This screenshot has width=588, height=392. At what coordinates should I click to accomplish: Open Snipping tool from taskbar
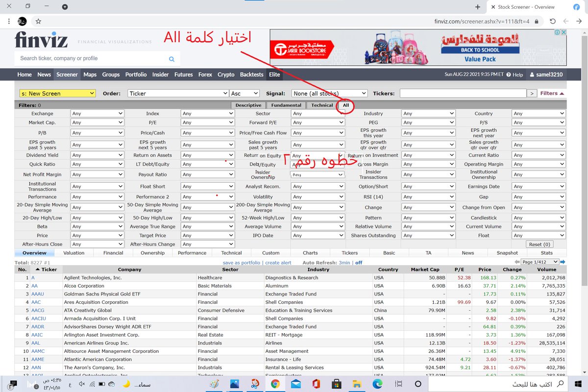[x=255, y=384]
